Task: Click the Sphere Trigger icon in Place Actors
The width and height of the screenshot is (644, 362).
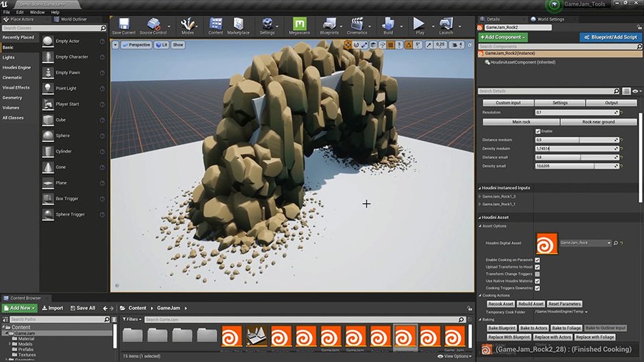Action: (48, 214)
